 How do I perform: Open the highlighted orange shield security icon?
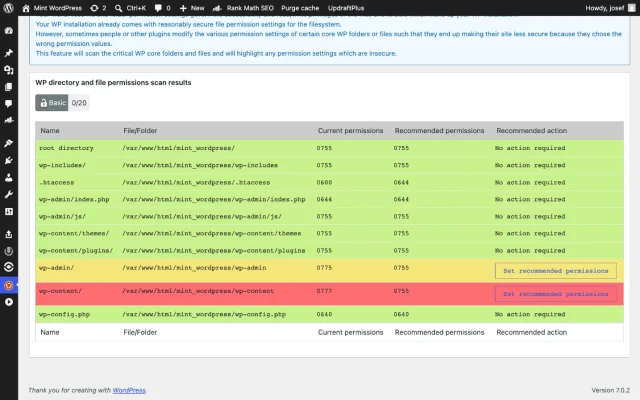point(9,285)
